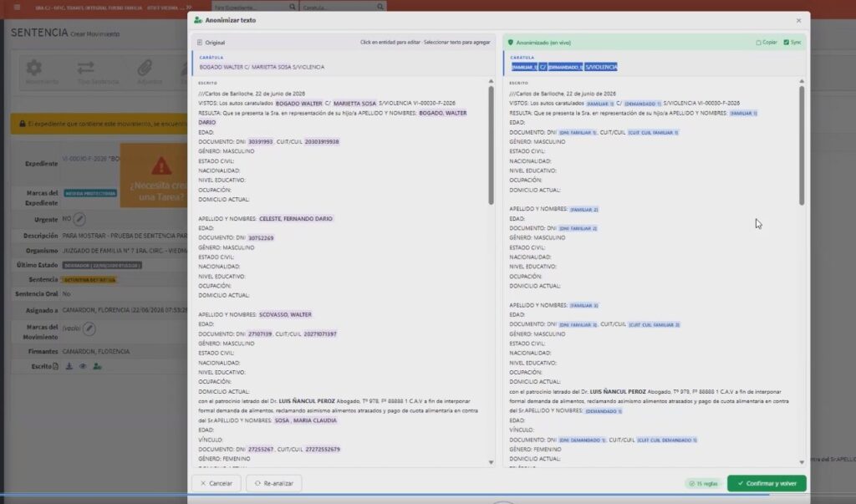Click the Movimiento gear icon in the background page
856x504 pixels.
click(33, 68)
